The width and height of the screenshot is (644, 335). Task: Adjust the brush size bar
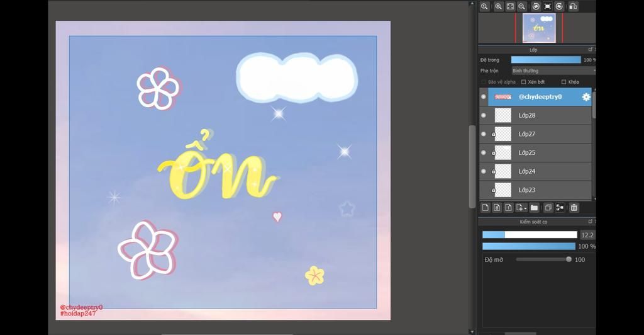[x=530, y=235]
